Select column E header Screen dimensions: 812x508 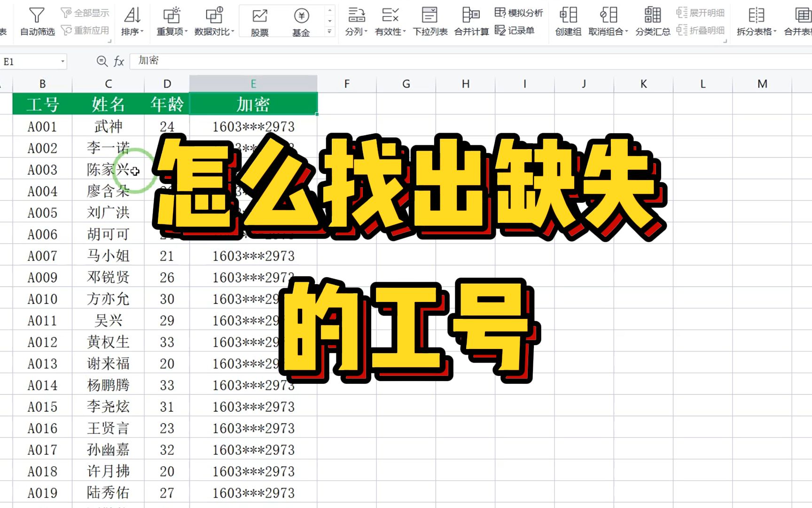pyautogui.click(x=253, y=84)
